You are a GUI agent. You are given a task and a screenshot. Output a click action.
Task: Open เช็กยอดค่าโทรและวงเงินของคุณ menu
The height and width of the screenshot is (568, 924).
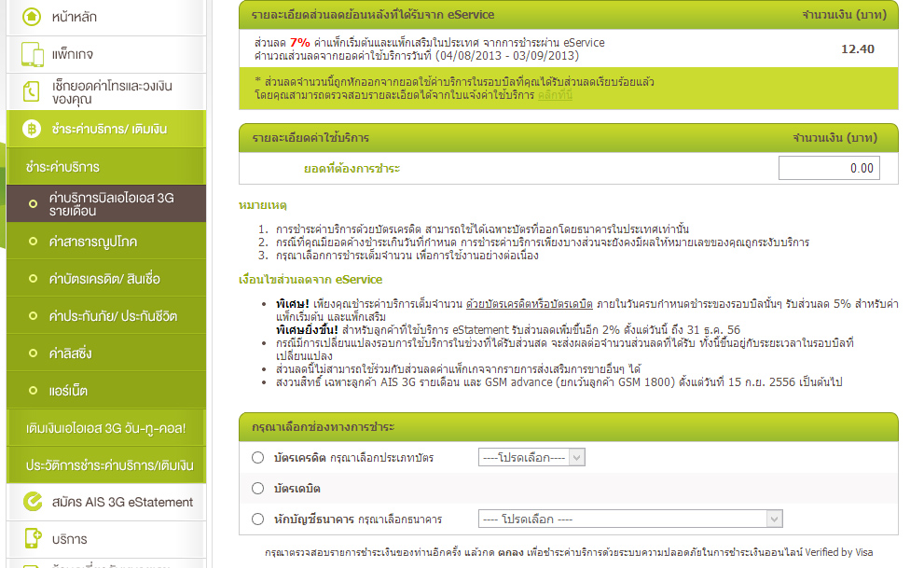click(x=106, y=92)
